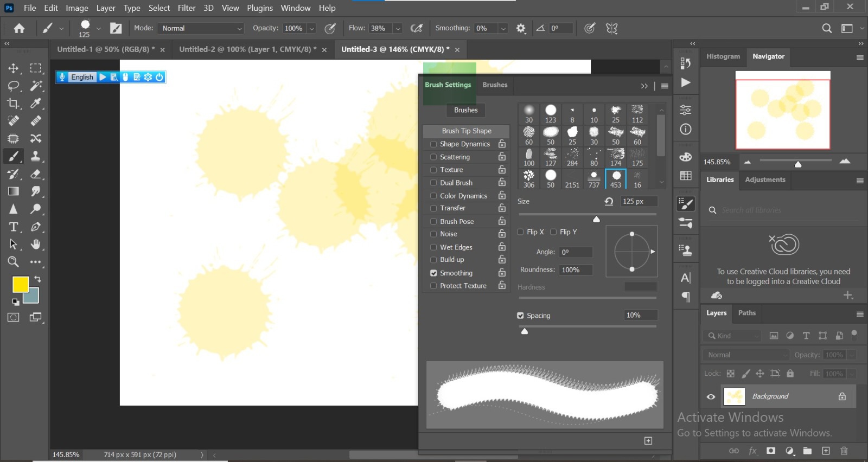The height and width of the screenshot is (462, 868).
Task: Click the Hand tool icon
Action: pyautogui.click(x=36, y=244)
